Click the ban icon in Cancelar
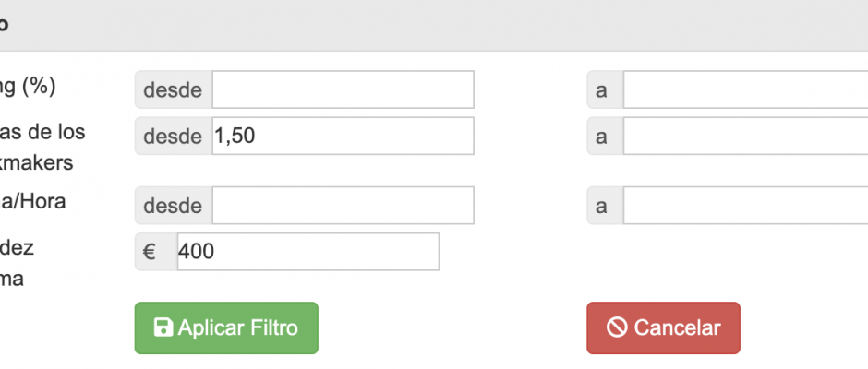This screenshot has width=868, height=369. point(616,327)
